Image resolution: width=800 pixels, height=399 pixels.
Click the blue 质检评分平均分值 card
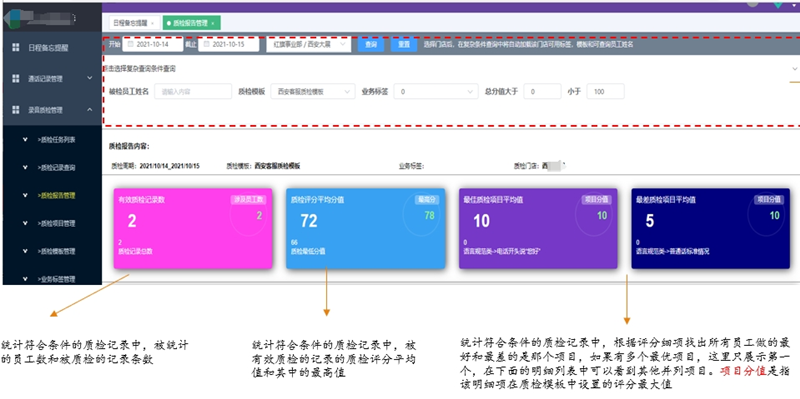[365, 229]
